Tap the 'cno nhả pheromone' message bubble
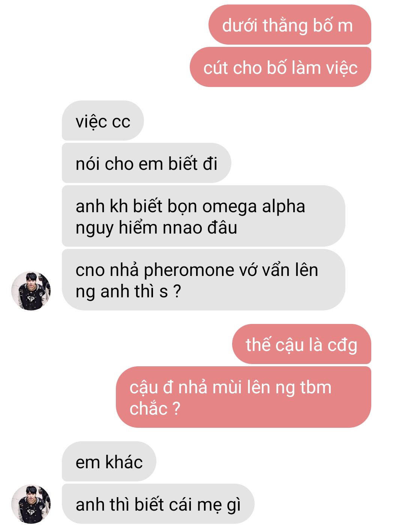Image resolution: width=405 pixels, height=532 pixels. (x=203, y=280)
